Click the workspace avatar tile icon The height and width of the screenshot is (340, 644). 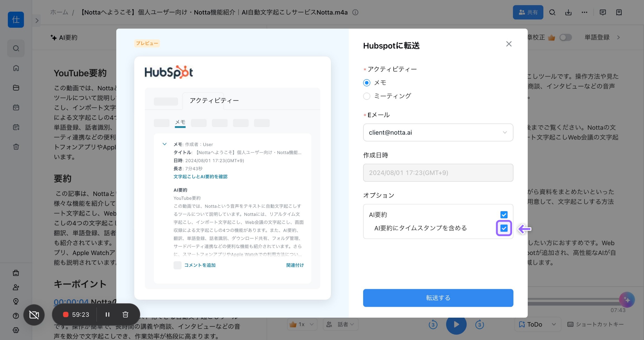pyautogui.click(x=16, y=20)
